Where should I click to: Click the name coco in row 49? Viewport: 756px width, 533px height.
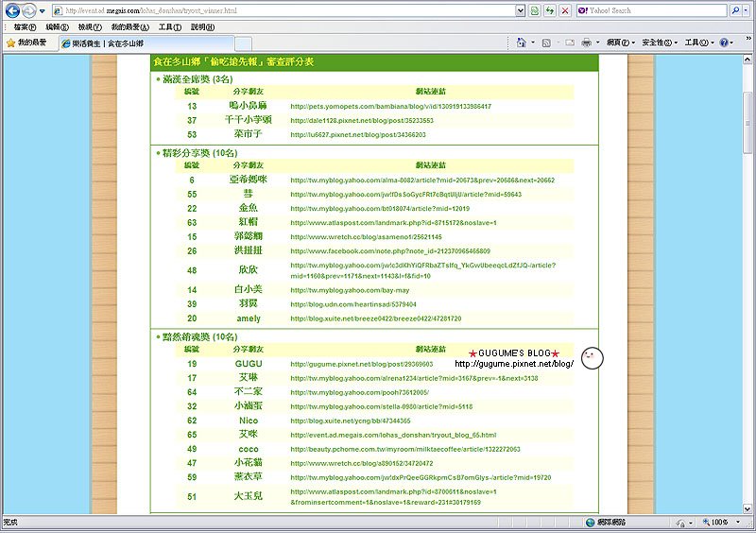pos(249,449)
